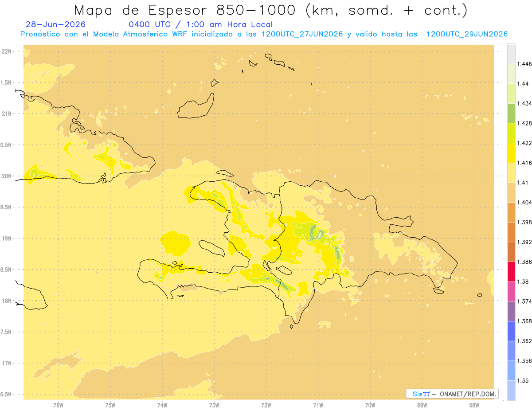Click the '19N' latitude axis label
This screenshot has height=411, width=532.
[8, 239]
